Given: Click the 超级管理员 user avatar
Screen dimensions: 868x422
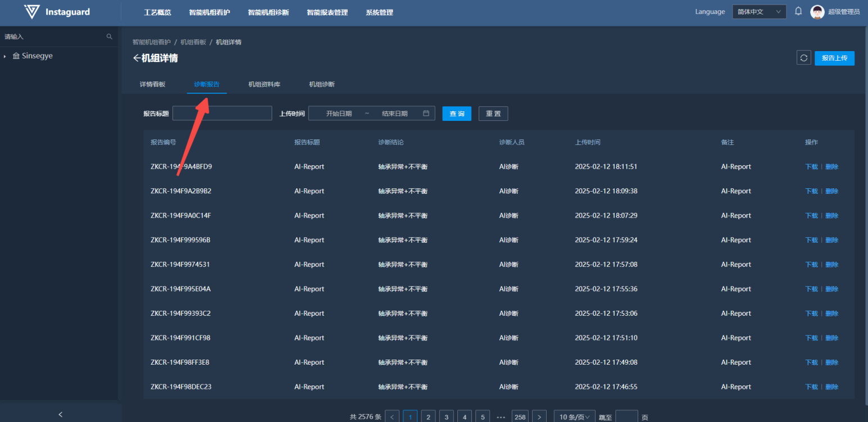Looking at the screenshot, I should click(817, 12).
